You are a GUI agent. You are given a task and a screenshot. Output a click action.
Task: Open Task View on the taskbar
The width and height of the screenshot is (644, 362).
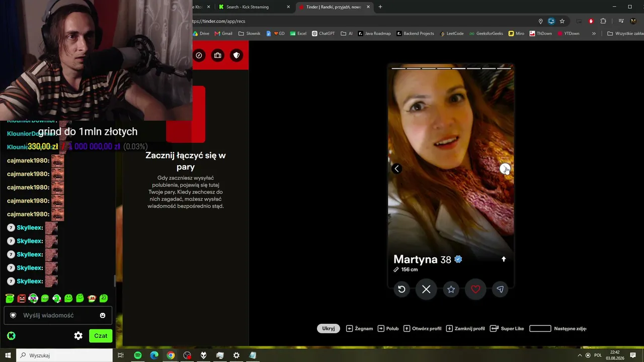click(121, 355)
